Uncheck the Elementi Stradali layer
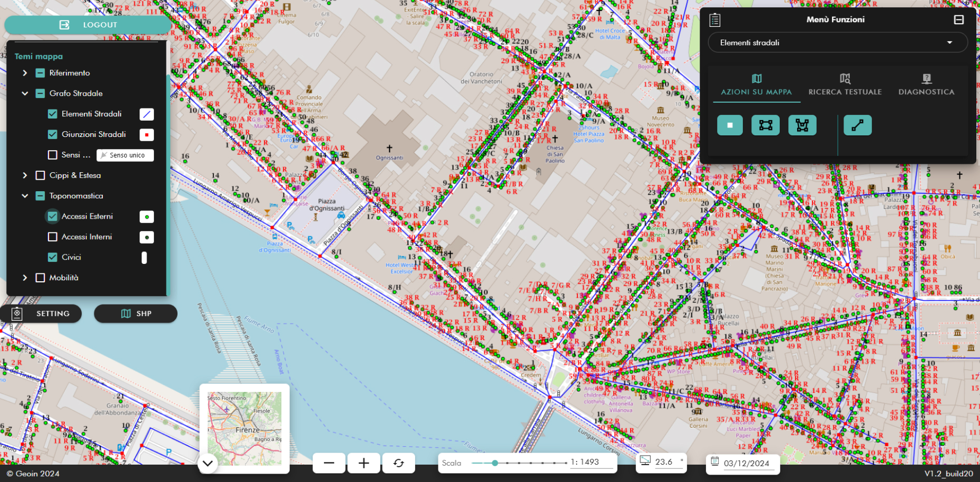 pyautogui.click(x=53, y=114)
